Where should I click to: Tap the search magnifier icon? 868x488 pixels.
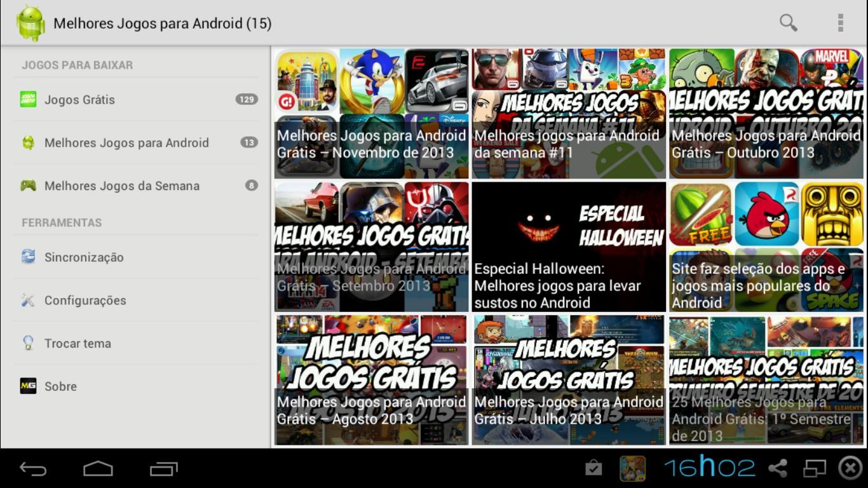coord(789,23)
